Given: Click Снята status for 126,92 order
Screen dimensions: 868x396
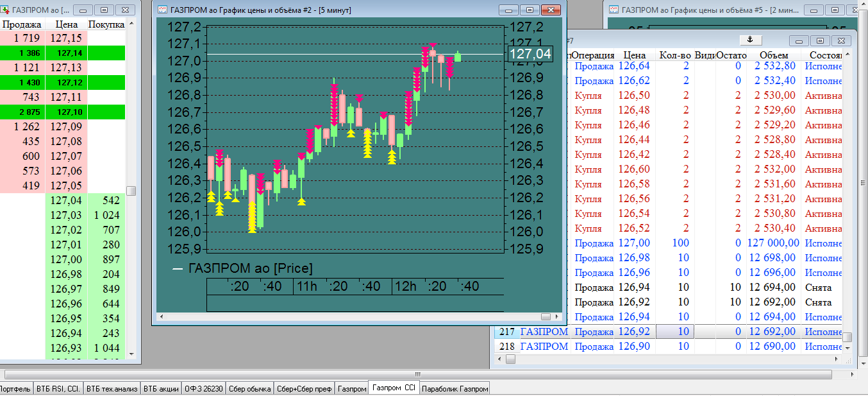Looking at the screenshot, I should click(x=818, y=302).
